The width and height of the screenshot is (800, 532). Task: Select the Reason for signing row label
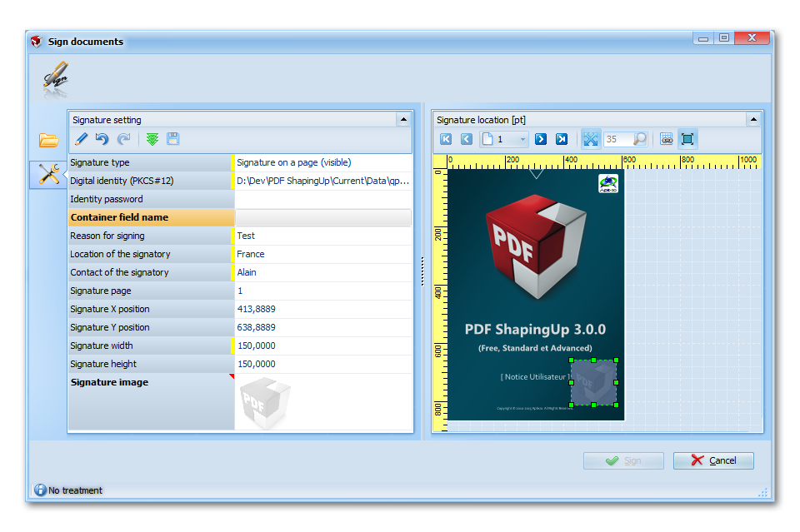coord(151,236)
